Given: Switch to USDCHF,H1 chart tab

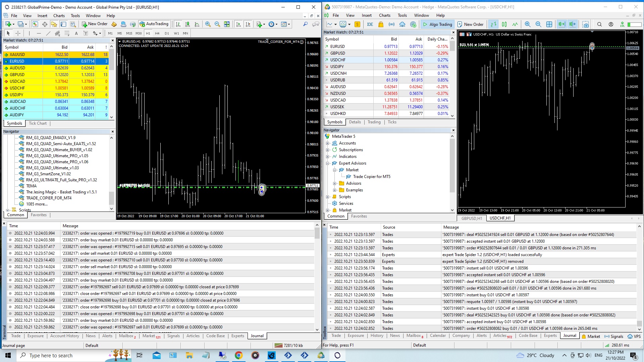Looking at the screenshot, I should (x=500, y=218).
